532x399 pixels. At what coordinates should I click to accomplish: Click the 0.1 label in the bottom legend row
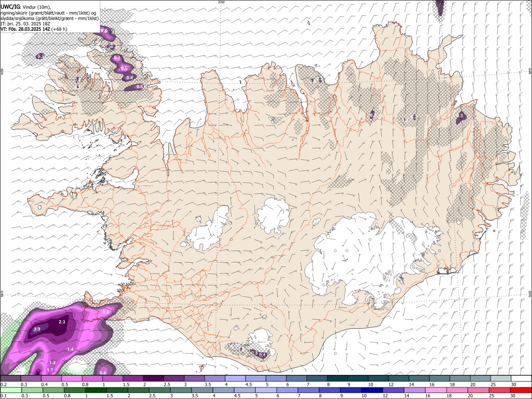[x=4, y=396]
